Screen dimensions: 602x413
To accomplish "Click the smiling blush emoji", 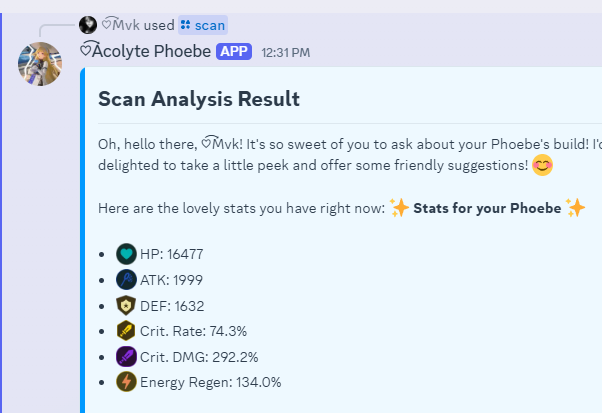I will point(542,165).
